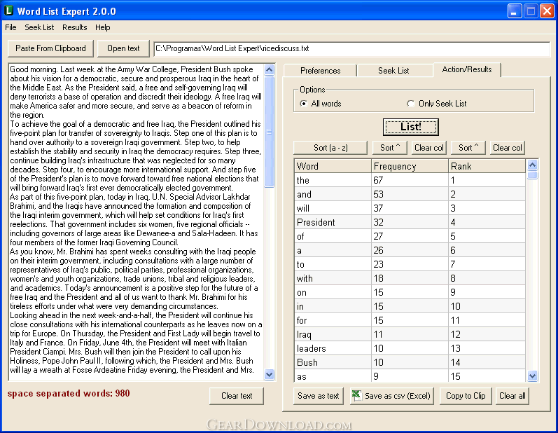The image size is (558, 433).
Task: Click inside the speech text area
Action: tap(137, 222)
